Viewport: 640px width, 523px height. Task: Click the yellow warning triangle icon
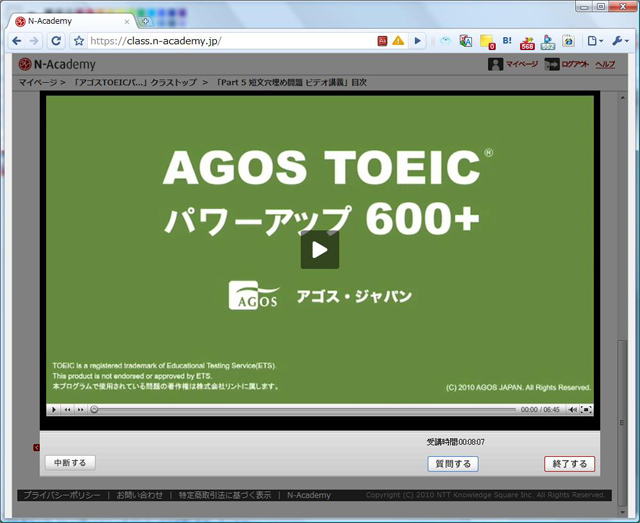tap(398, 40)
